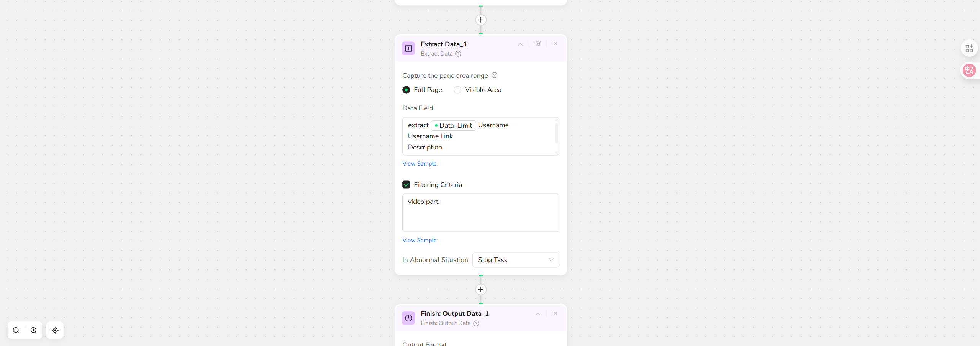Add a step above Extract Data_1
Screen dimensions: 980x346
481,20
